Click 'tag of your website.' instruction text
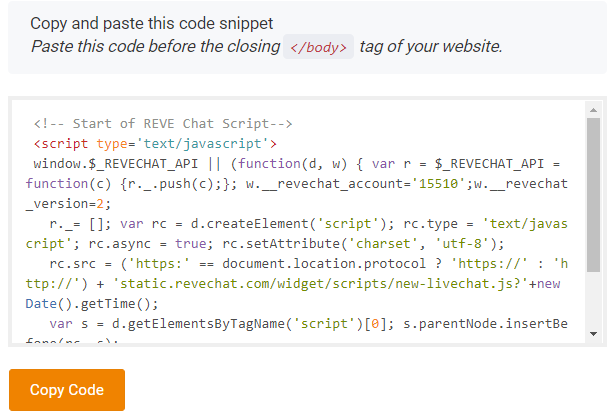This screenshot has height=419, width=614. pyautogui.click(x=431, y=47)
